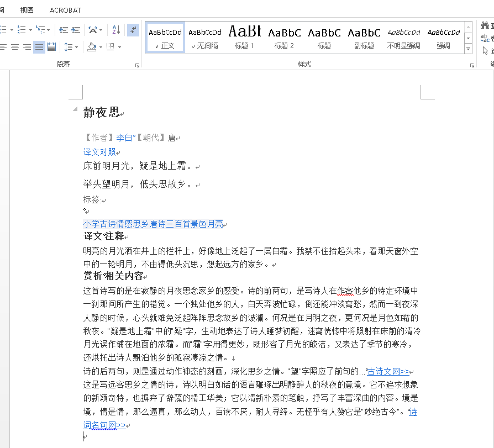Viewport: 494px width, 448px height.
Task: Click the distributed alignment icon
Action: pyautogui.click(x=51, y=48)
